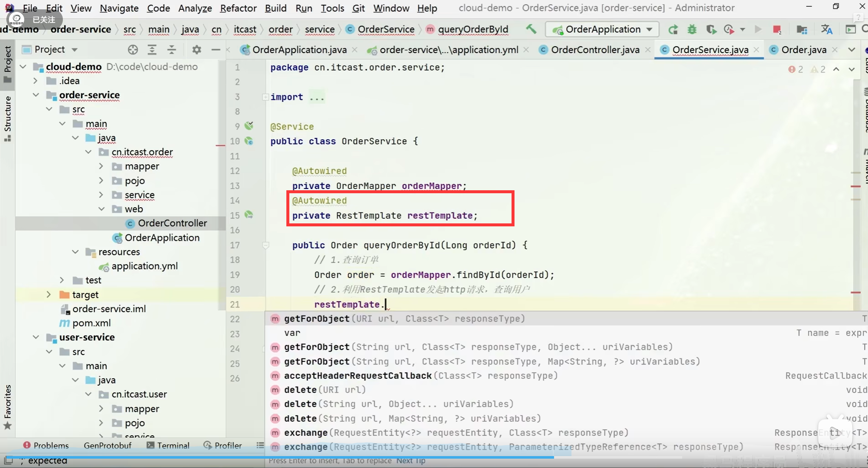
Task: Open the Problems tool window
Action: (x=46, y=445)
